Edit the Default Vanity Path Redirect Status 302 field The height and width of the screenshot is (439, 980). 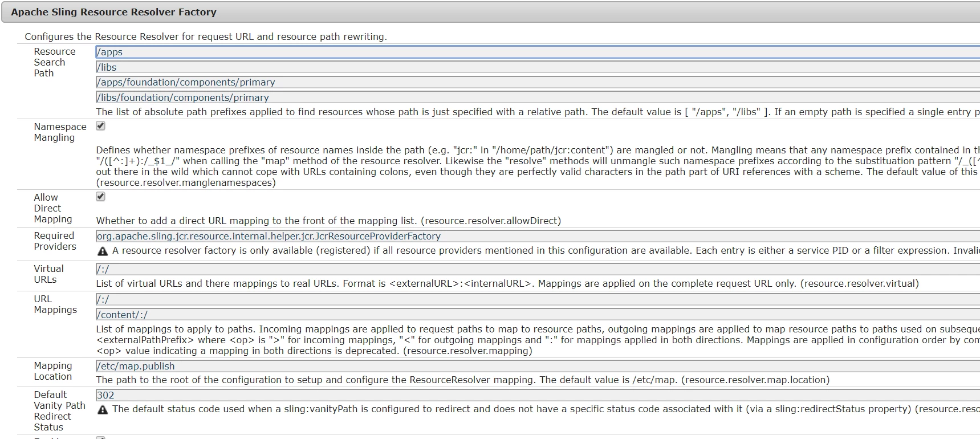[538, 395]
